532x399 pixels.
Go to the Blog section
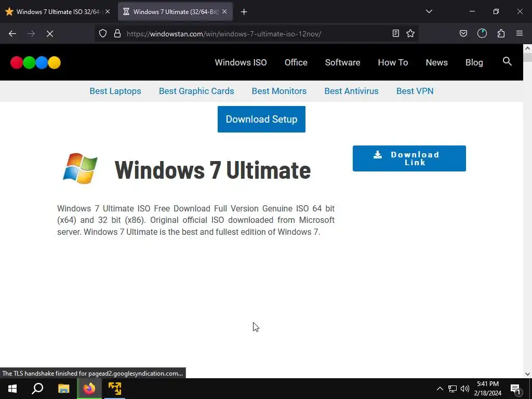pyautogui.click(x=474, y=62)
